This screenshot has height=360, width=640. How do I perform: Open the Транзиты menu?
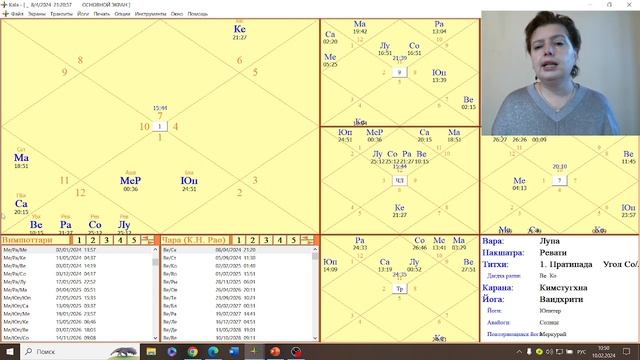coord(61,14)
